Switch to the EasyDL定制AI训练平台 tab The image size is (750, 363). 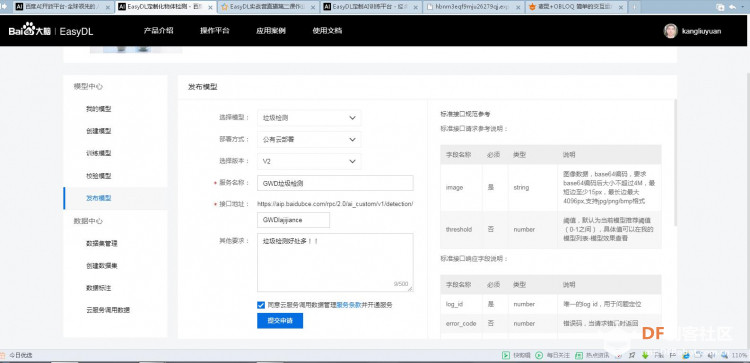372,7
